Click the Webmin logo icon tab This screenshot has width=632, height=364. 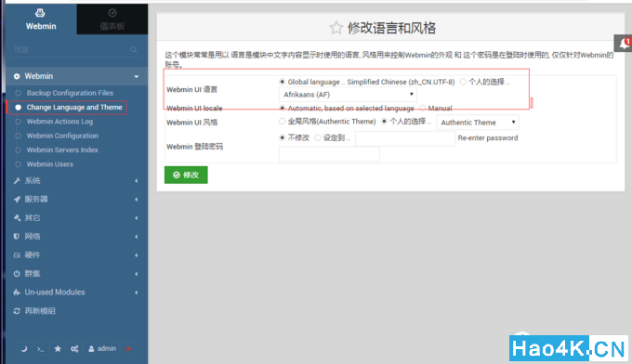coord(41,19)
